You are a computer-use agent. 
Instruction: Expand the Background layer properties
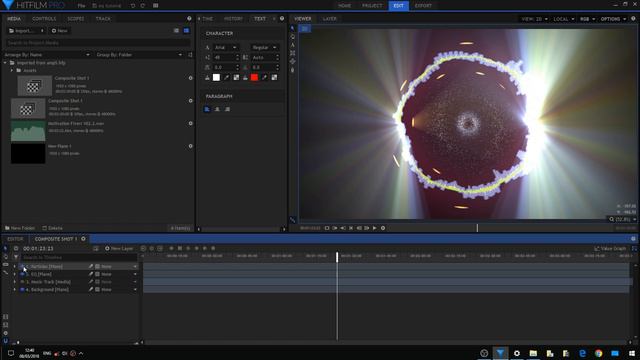pos(15,290)
